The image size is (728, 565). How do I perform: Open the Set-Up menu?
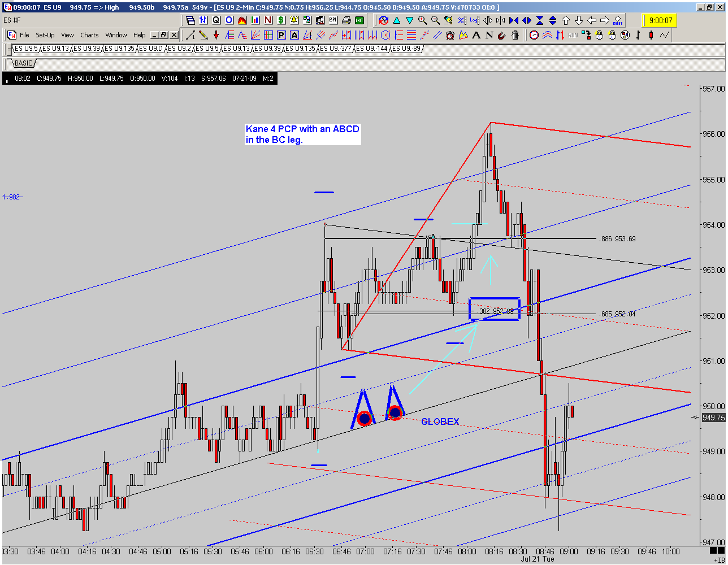(45, 35)
